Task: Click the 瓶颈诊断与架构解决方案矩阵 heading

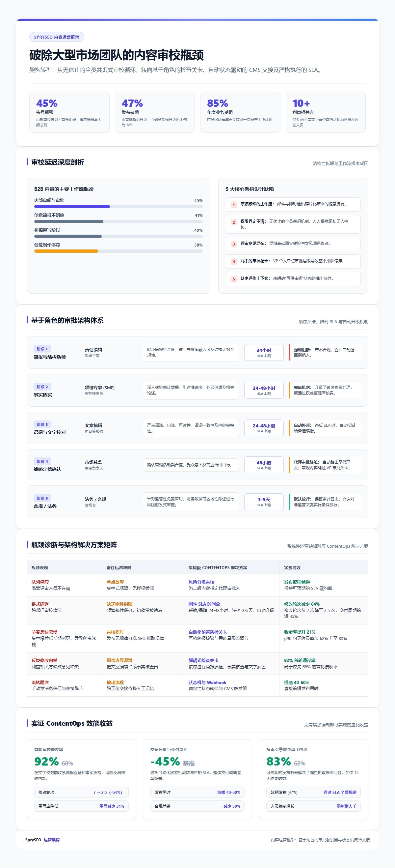Action: tap(74, 544)
